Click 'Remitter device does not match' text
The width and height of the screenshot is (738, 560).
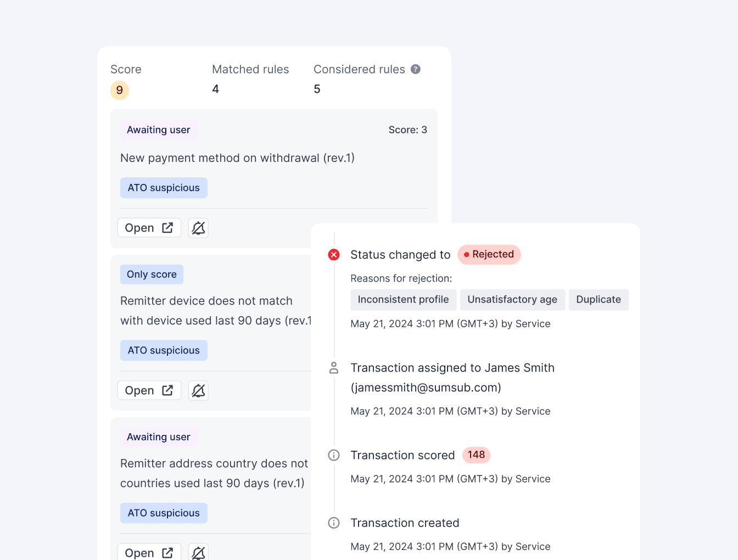206,301
